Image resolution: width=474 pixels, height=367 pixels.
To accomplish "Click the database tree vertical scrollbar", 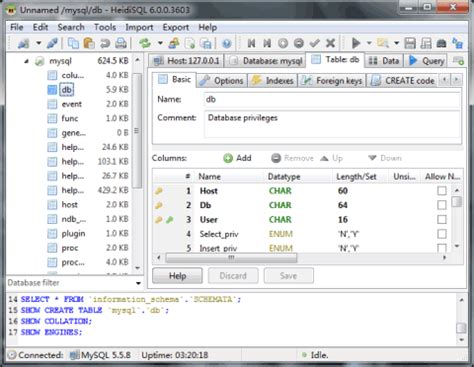I will pyautogui.click(x=137, y=130).
